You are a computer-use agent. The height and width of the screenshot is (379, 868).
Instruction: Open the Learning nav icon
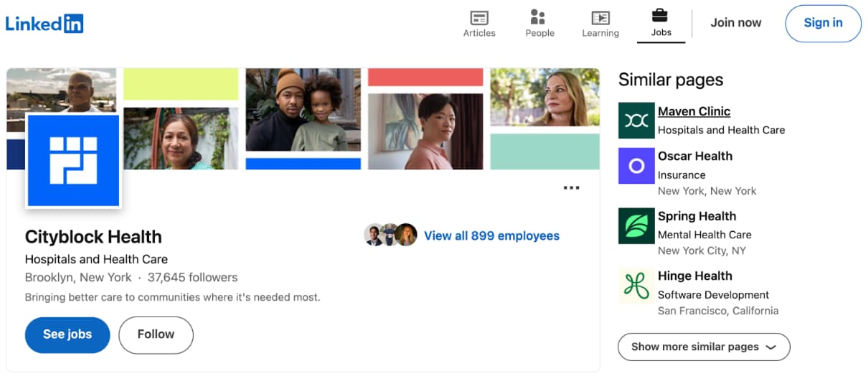click(x=600, y=24)
